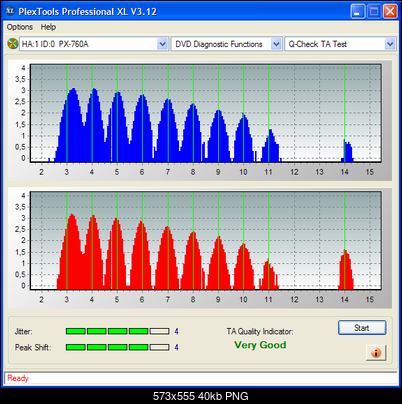Click the orange info icon button
This screenshot has width=402, height=404.
click(x=376, y=353)
